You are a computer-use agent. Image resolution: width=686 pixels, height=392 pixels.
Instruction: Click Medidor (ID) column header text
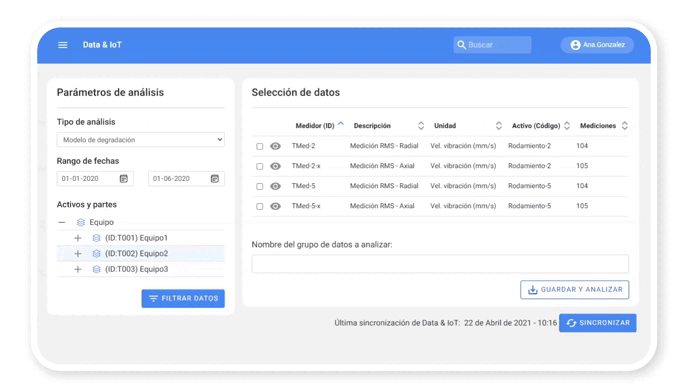(315, 126)
